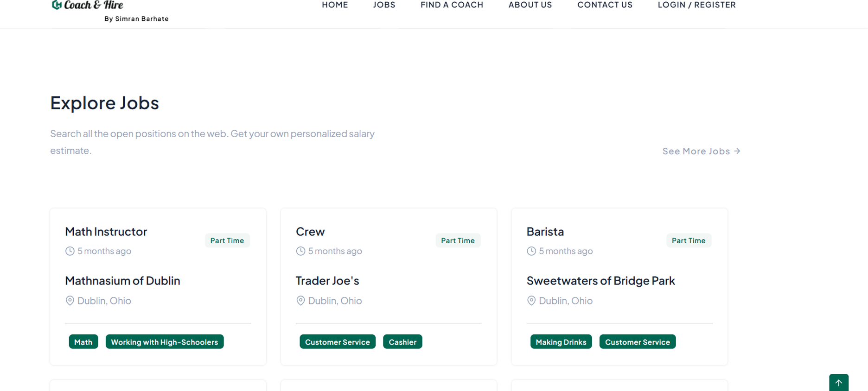The height and width of the screenshot is (391, 868).
Task: Click the Coach & Hire logo icon
Action: 57,5
